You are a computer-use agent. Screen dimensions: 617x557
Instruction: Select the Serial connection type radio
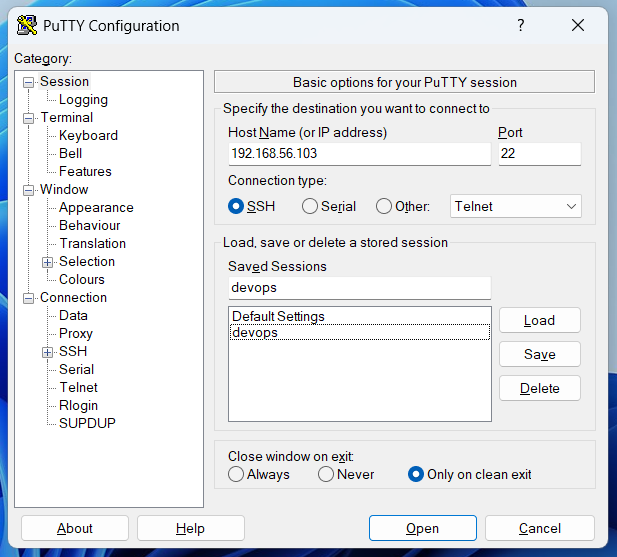tap(310, 206)
